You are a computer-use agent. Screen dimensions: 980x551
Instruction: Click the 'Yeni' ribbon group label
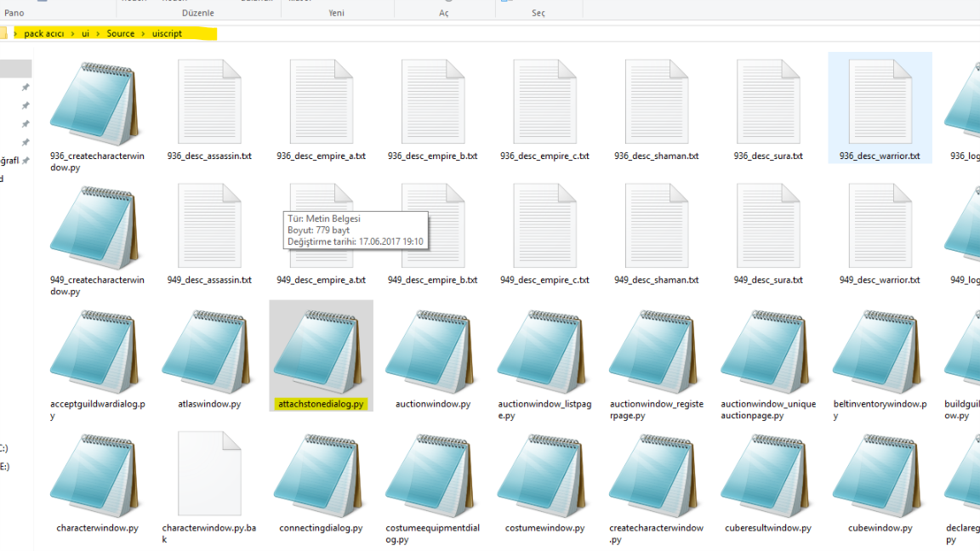coord(336,13)
